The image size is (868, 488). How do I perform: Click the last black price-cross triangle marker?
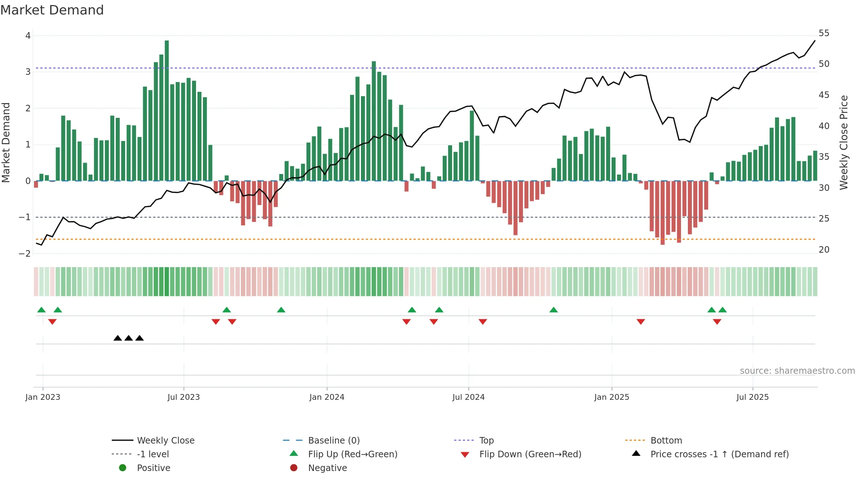pos(140,338)
